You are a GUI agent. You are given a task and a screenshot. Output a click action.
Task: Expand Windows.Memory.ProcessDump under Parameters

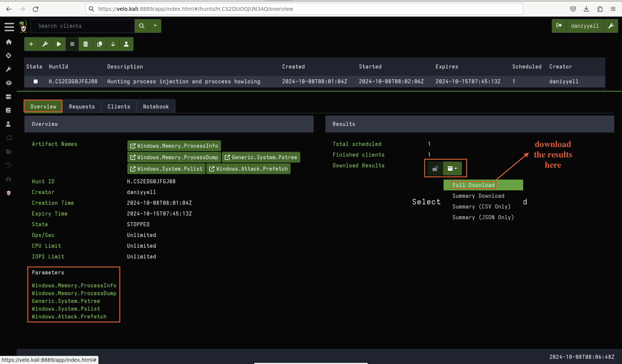74,293
